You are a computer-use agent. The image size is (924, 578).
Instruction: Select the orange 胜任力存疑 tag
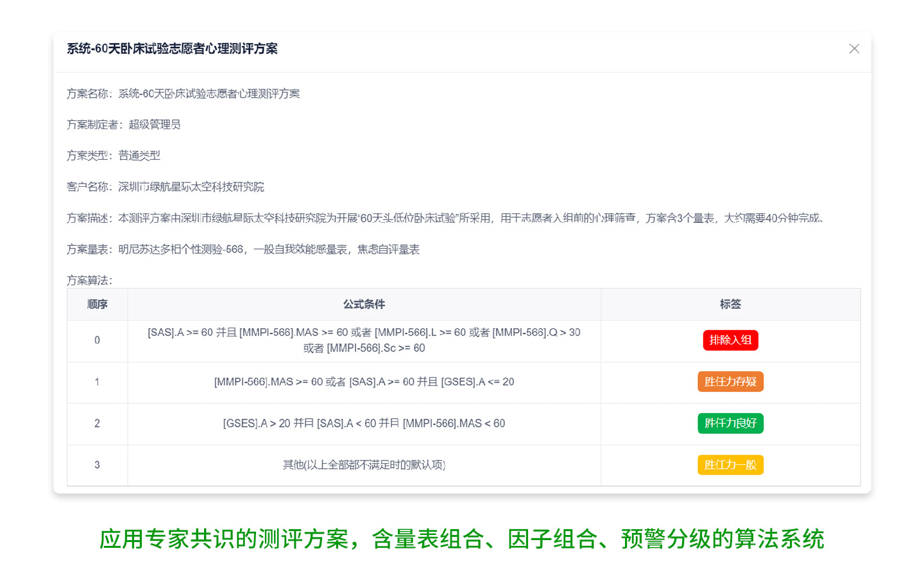730,381
